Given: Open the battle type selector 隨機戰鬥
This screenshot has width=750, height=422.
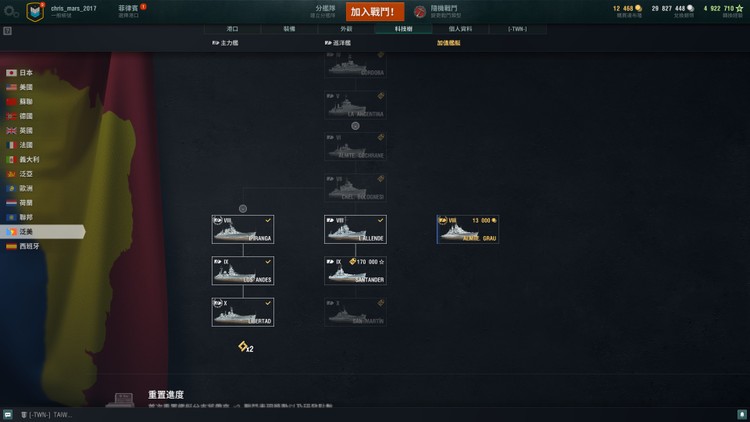Looking at the screenshot, I should pyautogui.click(x=443, y=11).
